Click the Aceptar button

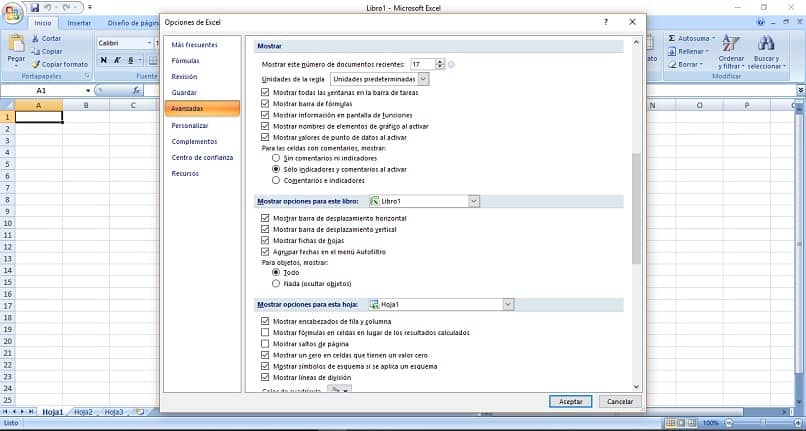click(571, 402)
